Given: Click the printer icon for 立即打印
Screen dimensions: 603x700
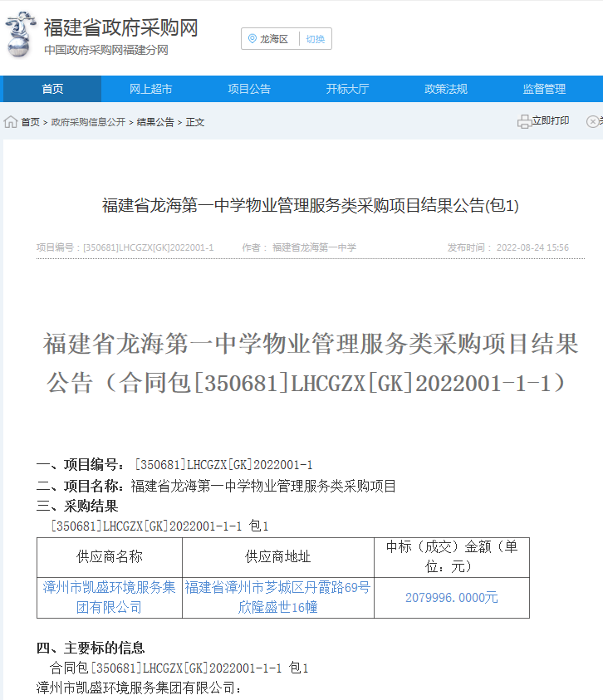Looking at the screenshot, I should (x=524, y=121).
